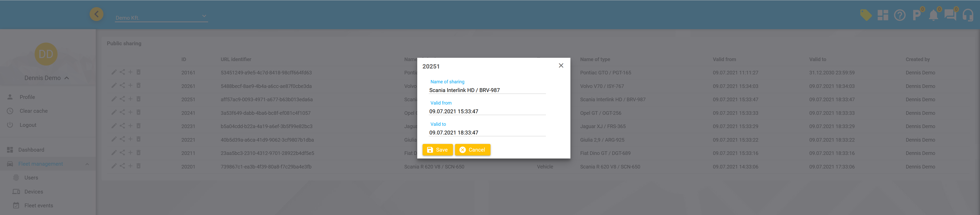Go to Dashboard in the sidebar
This screenshot has height=215, width=980.
click(31, 150)
